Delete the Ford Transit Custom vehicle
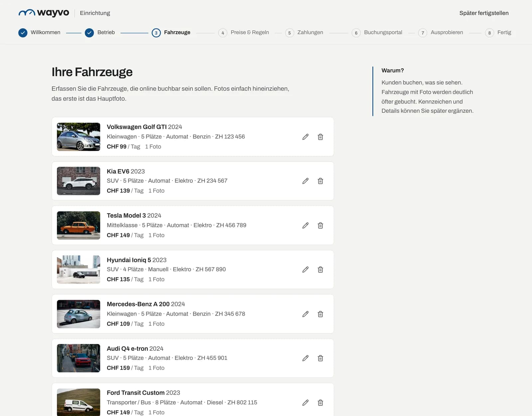The height and width of the screenshot is (416, 532). [x=321, y=403]
